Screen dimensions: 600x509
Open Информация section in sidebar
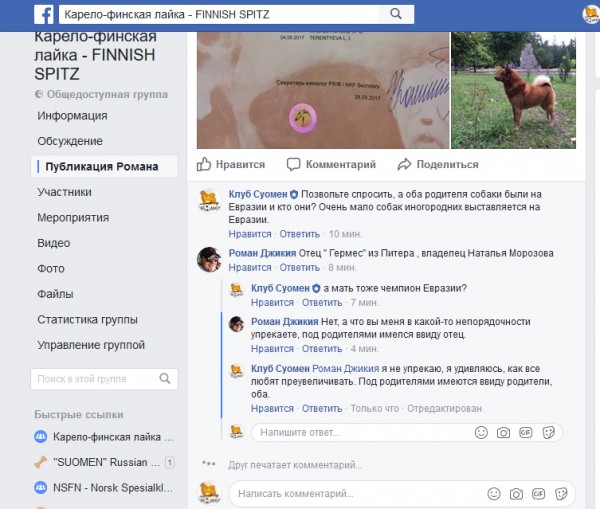pos(72,116)
